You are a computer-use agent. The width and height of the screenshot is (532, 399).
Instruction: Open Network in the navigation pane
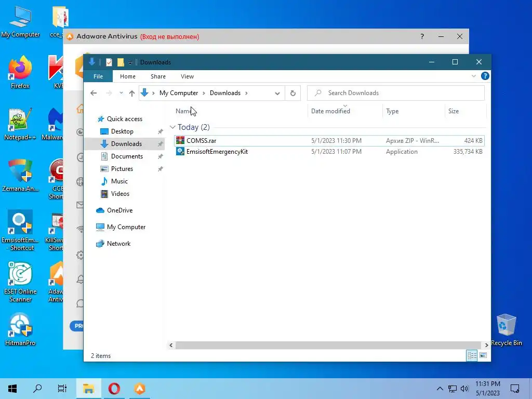coord(118,244)
